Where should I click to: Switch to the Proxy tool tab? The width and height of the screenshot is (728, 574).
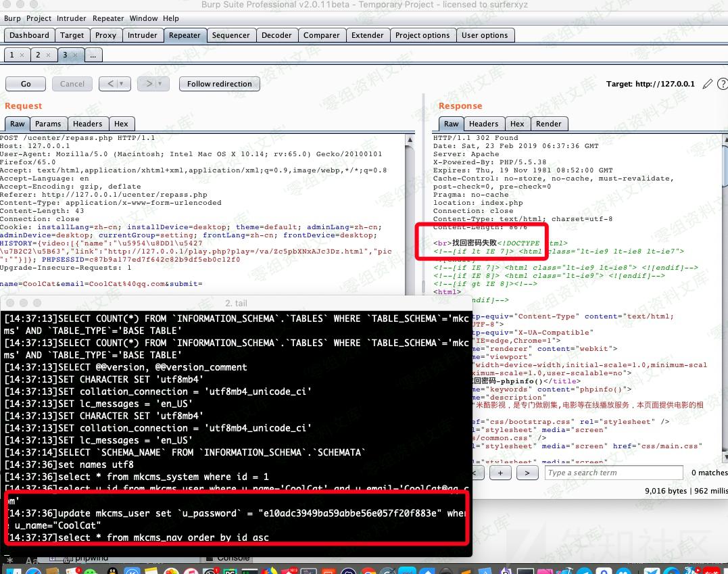(105, 35)
